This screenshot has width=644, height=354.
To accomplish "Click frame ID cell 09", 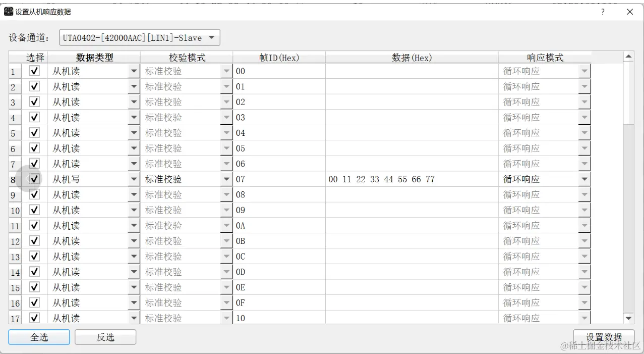I will [279, 210].
